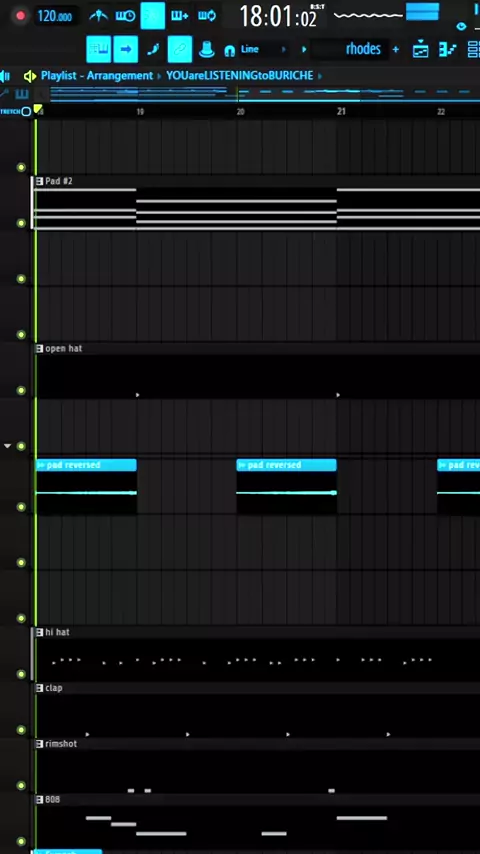Click the arrow left of rhodes pattern

tap(304, 50)
